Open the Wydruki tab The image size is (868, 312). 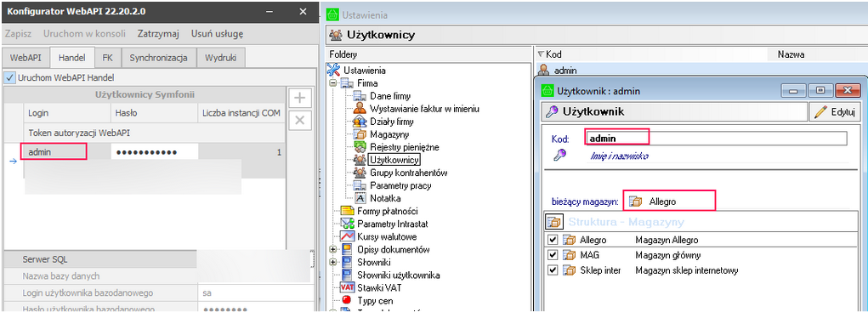pos(221,58)
